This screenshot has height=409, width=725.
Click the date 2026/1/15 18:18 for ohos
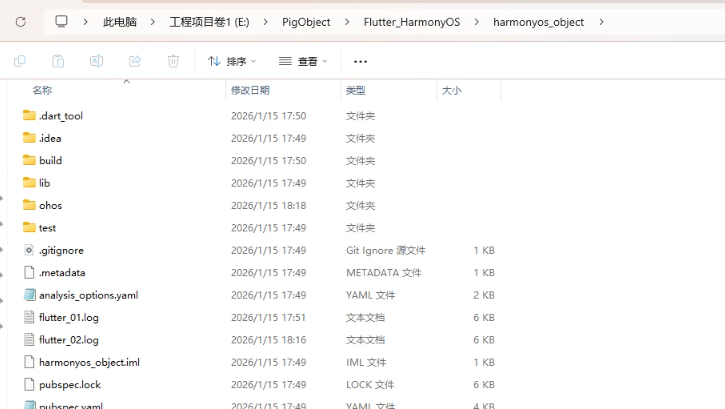coord(269,205)
